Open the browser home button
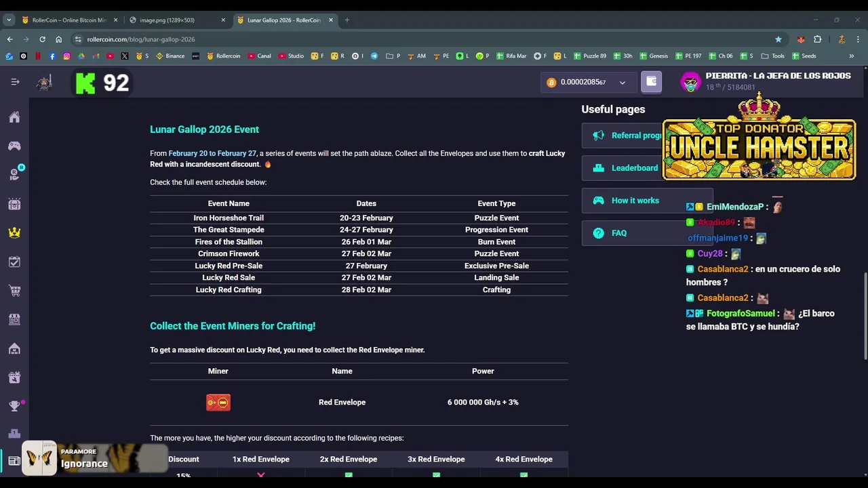Image resolution: width=868 pixels, height=488 pixels. (59, 39)
